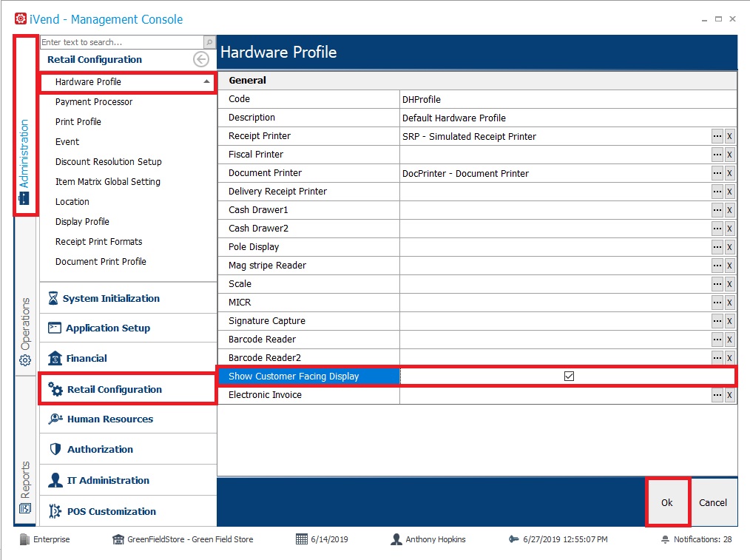Screen dimensions: 750x560
Task: Open Document Print Profile
Action: click(101, 262)
